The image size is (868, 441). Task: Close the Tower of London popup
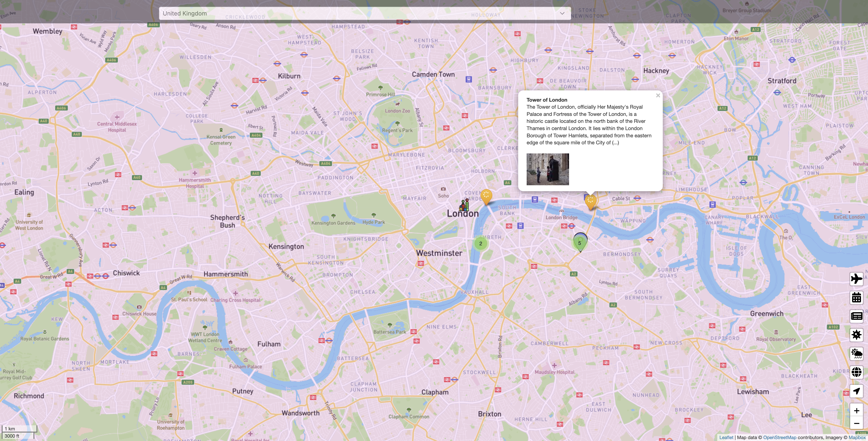point(658,96)
